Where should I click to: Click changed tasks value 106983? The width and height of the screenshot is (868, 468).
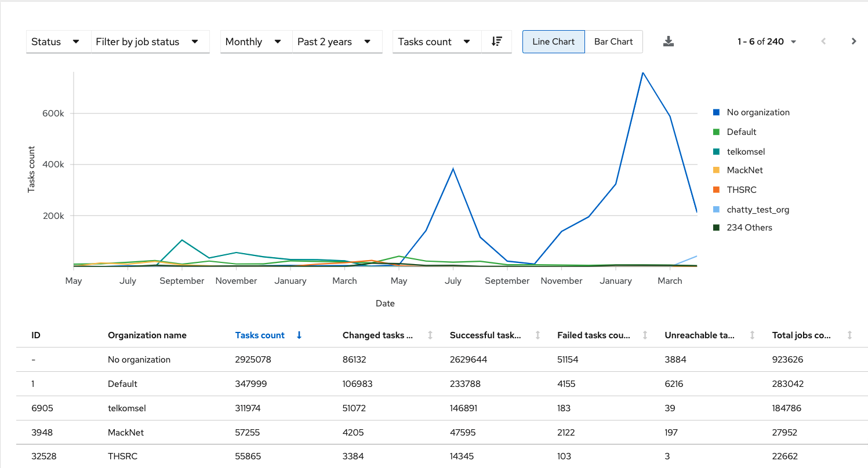point(358,384)
